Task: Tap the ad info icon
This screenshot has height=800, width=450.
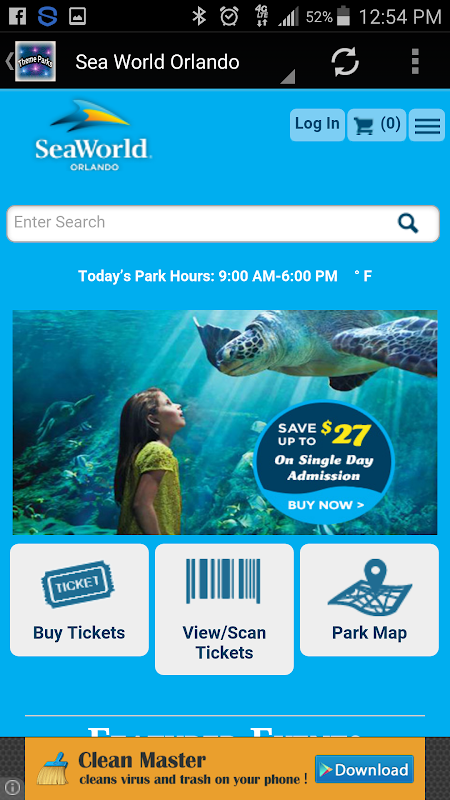Action: [11, 788]
